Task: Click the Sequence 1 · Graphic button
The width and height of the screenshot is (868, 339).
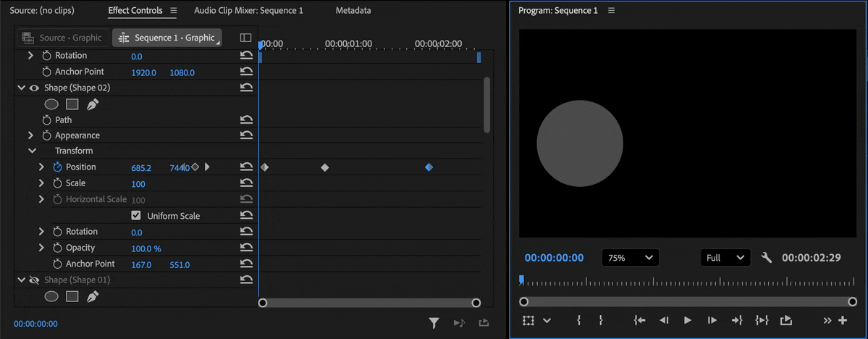Action: (167, 38)
